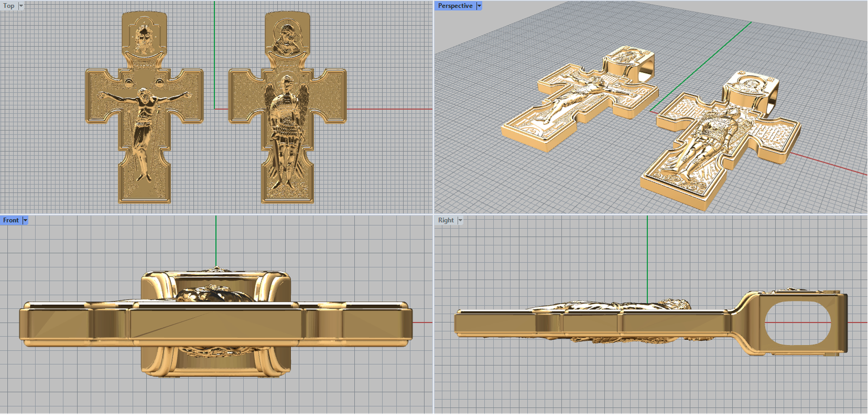Select the crucifix cross in Perspective viewport

tap(575, 103)
